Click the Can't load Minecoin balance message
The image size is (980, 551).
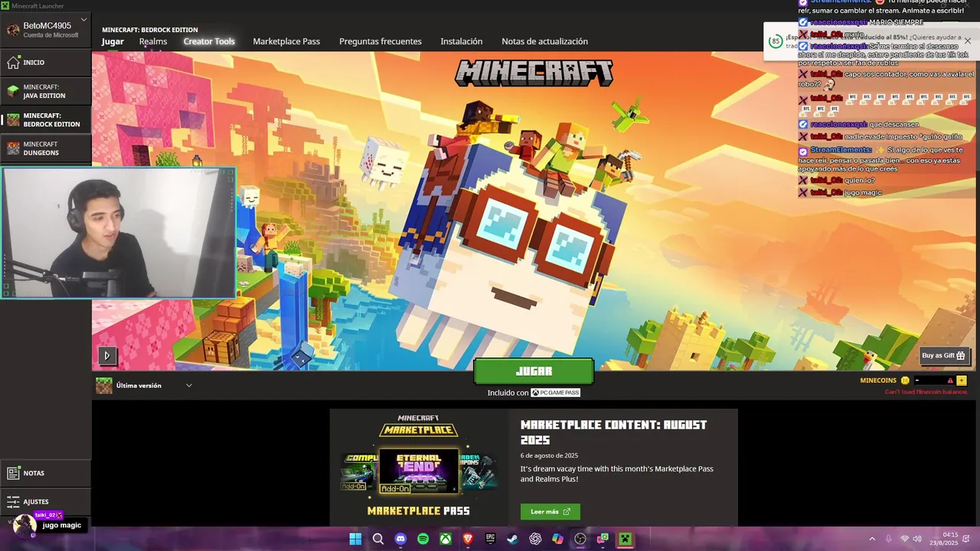[x=926, y=392]
